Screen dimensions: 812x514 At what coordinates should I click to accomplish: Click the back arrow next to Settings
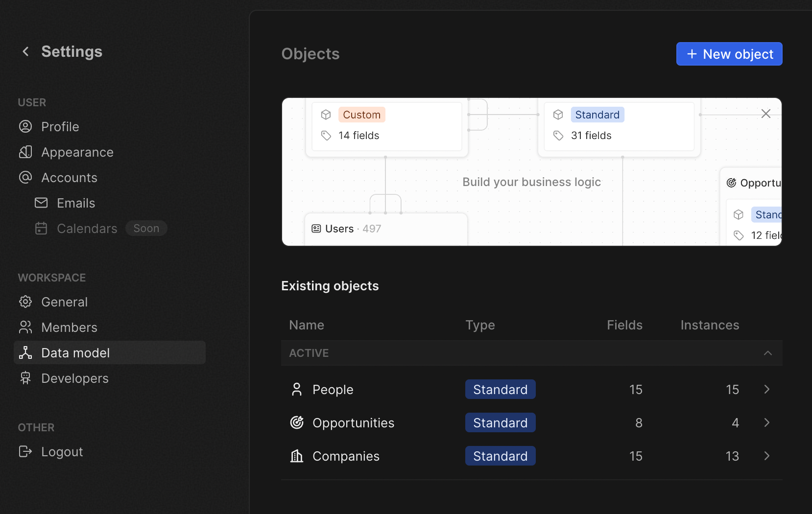pyautogui.click(x=26, y=51)
